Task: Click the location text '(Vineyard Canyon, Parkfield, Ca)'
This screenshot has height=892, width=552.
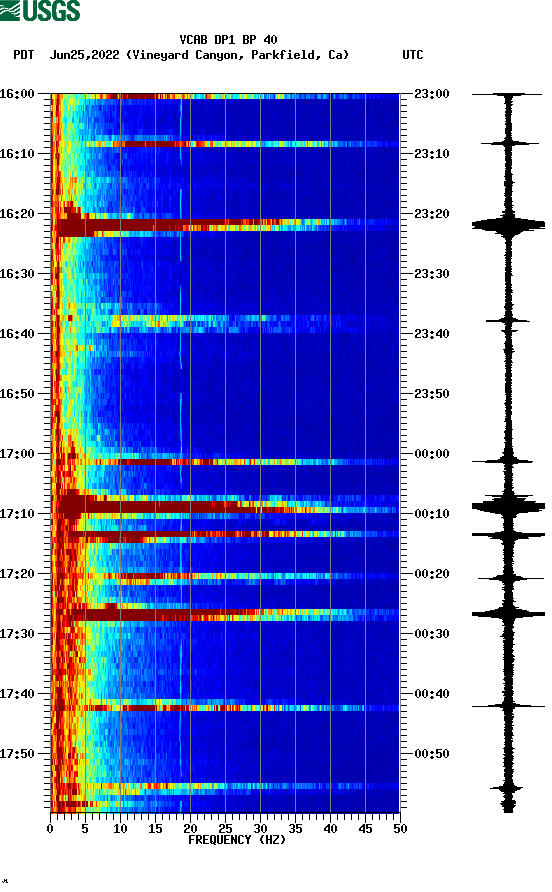Action: click(x=237, y=55)
